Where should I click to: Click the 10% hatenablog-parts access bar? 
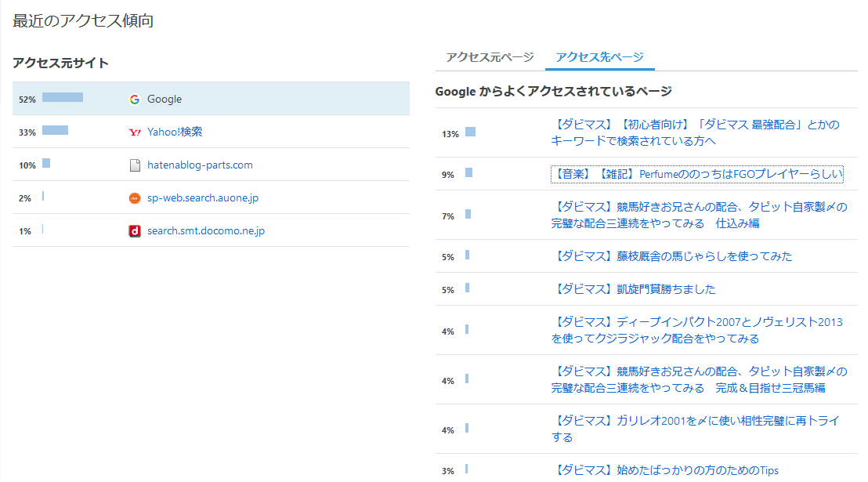46,163
